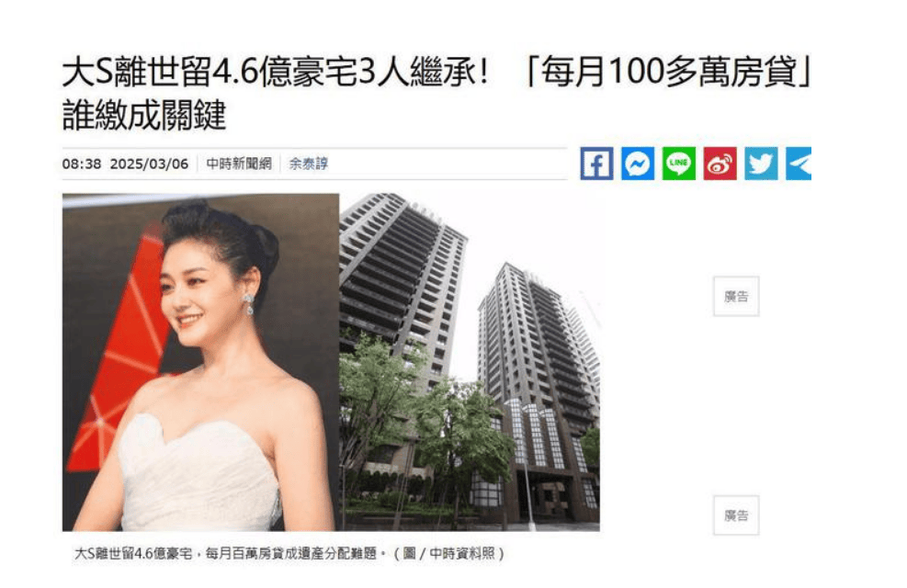
Task: Click the upper 廣告 placeholder box
Action: point(736,296)
